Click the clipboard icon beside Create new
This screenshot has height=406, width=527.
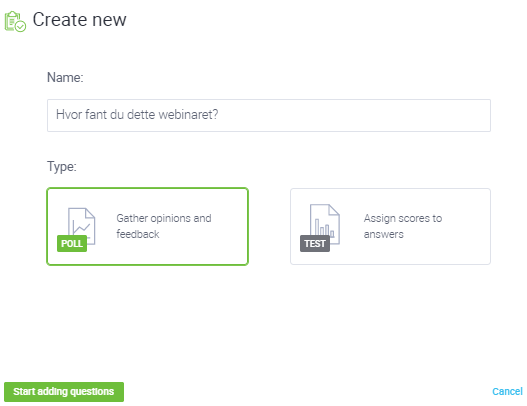pos(15,21)
